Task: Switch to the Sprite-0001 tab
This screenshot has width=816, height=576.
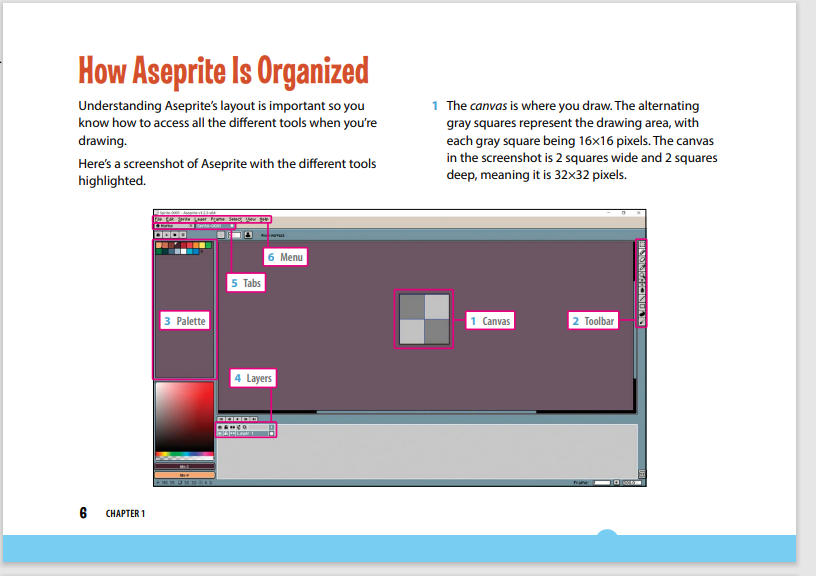Action: pyautogui.click(x=215, y=226)
